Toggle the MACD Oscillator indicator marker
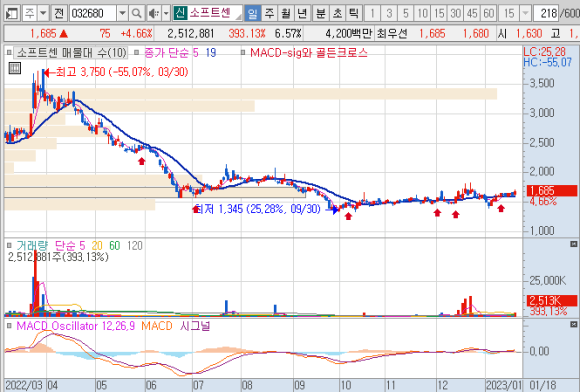Viewport: 580px width, 392px height. point(9,326)
